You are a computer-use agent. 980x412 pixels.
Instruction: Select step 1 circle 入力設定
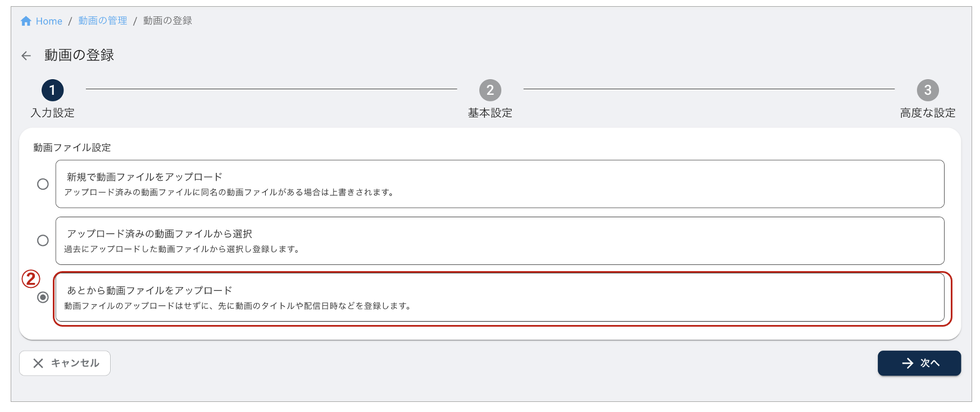tap(52, 90)
